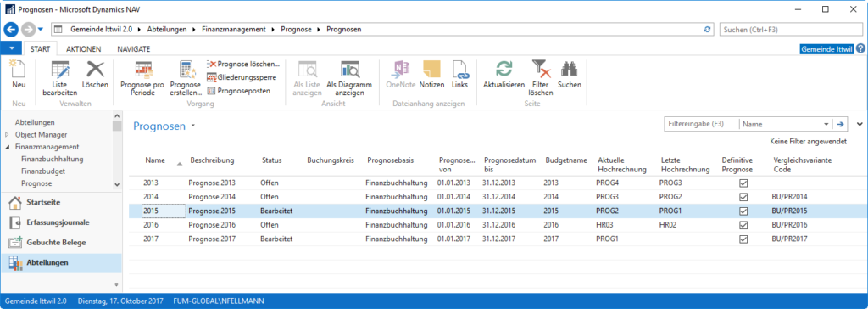The image size is (868, 309).
Task: Click the address bar refresh icon
Action: (706, 29)
